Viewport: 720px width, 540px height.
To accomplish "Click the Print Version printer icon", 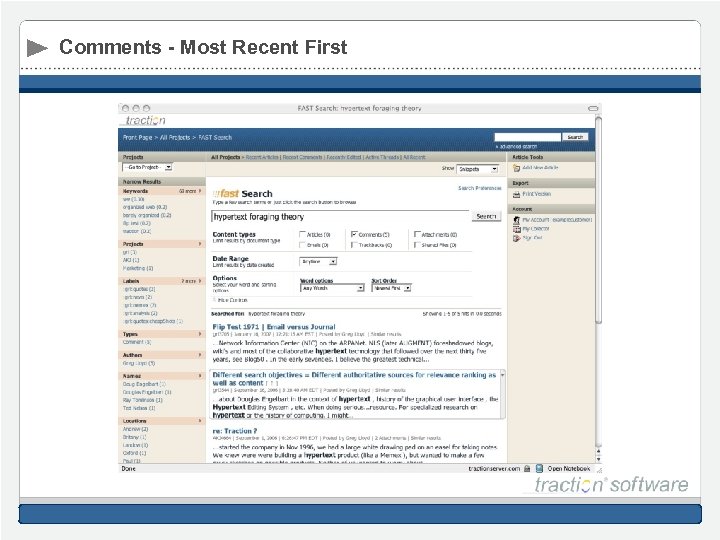I will 517,194.
